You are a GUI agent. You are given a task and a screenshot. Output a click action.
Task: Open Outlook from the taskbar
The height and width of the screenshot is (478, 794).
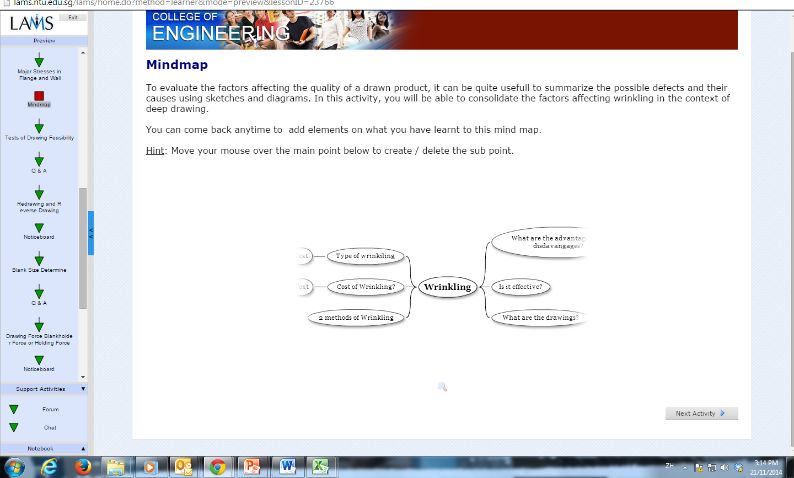(x=183, y=467)
